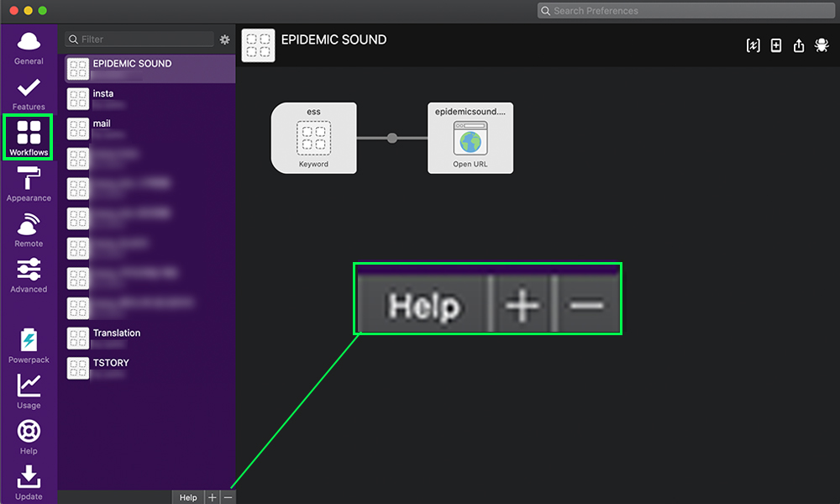Click the share/export workflow icon

(799, 45)
